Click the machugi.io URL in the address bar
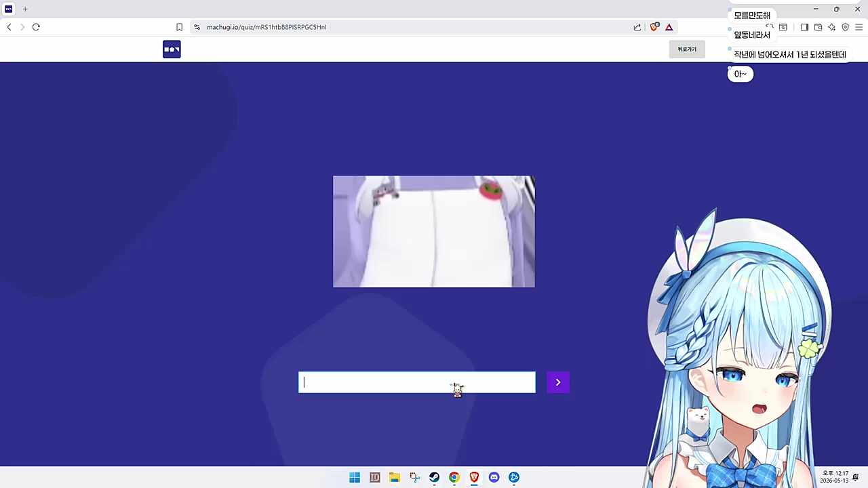The height and width of the screenshot is (488, 868). click(x=267, y=27)
